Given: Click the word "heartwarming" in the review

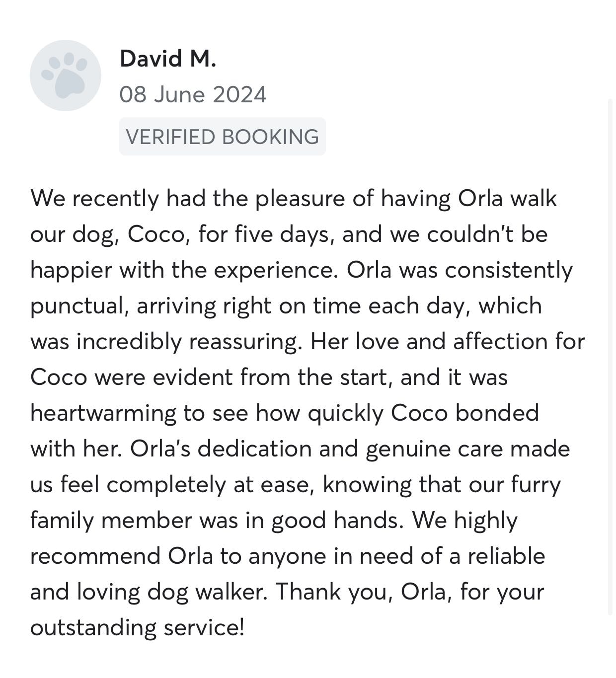Looking at the screenshot, I should pos(103,413).
